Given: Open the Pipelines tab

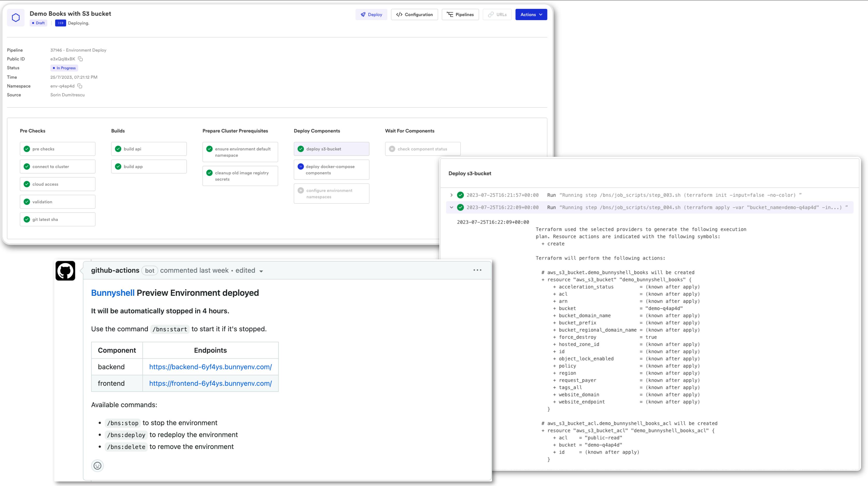Looking at the screenshot, I should pyautogui.click(x=460, y=14).
